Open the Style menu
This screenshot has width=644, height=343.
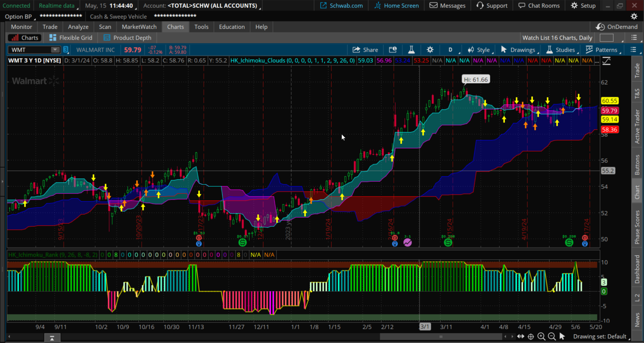click(x=479, y=50)
